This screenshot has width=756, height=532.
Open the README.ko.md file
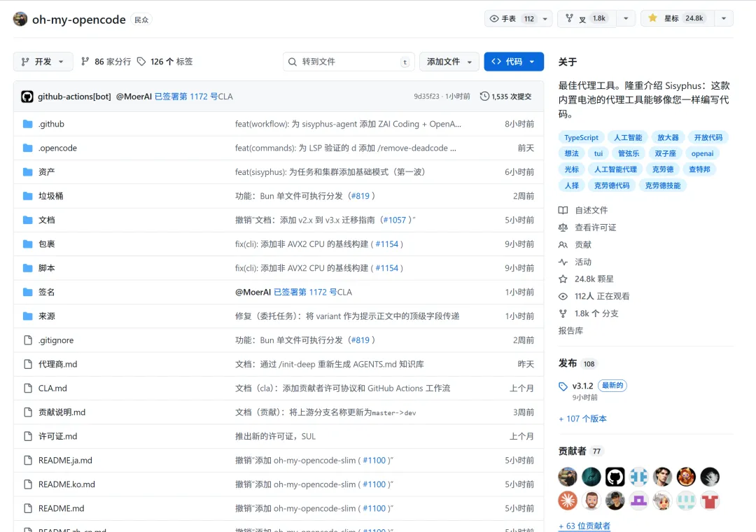pos(66,484)
